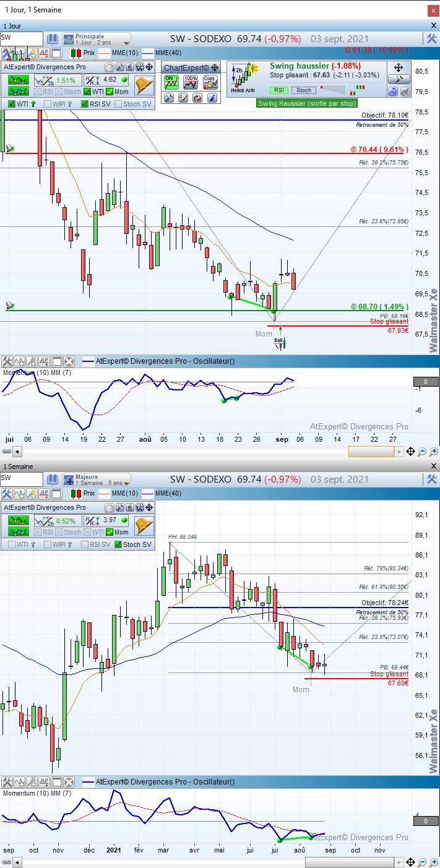
Task: Open the tools icon beside the weekly SODEXO title
Action: click(432, 479)
